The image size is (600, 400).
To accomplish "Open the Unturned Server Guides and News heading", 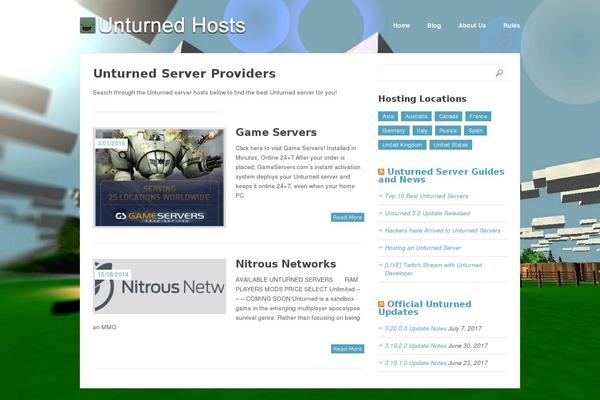I will 441,176.
